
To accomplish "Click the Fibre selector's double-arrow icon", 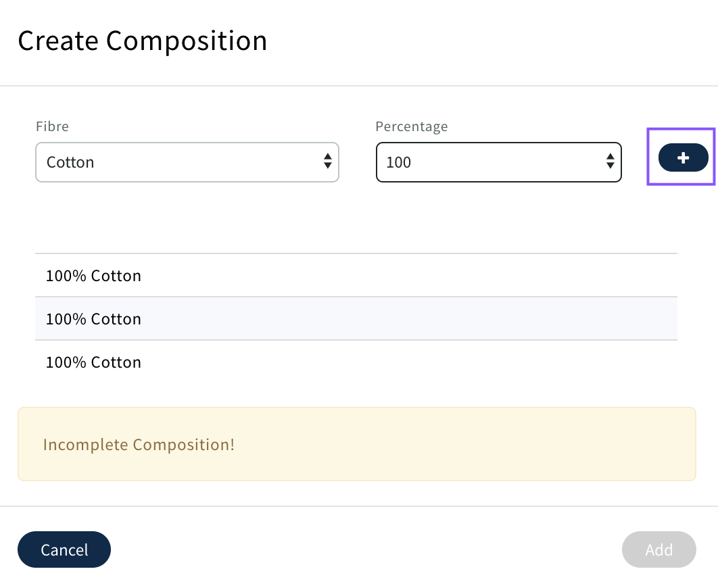I will 327,162.
